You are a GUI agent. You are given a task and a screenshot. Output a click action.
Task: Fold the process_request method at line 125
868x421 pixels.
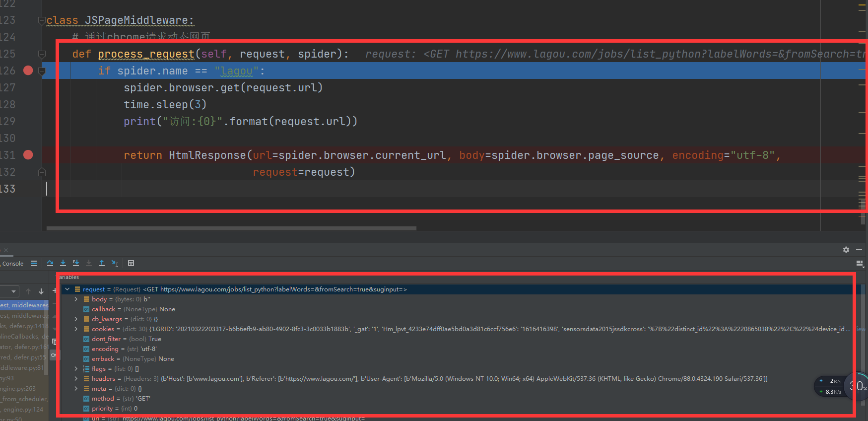42,54
